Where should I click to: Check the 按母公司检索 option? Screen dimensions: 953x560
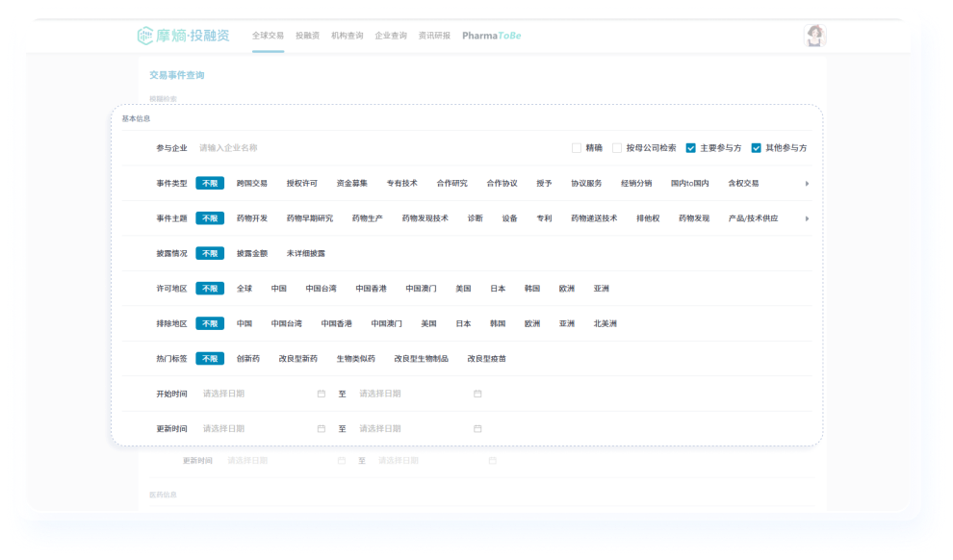point(617,148)
